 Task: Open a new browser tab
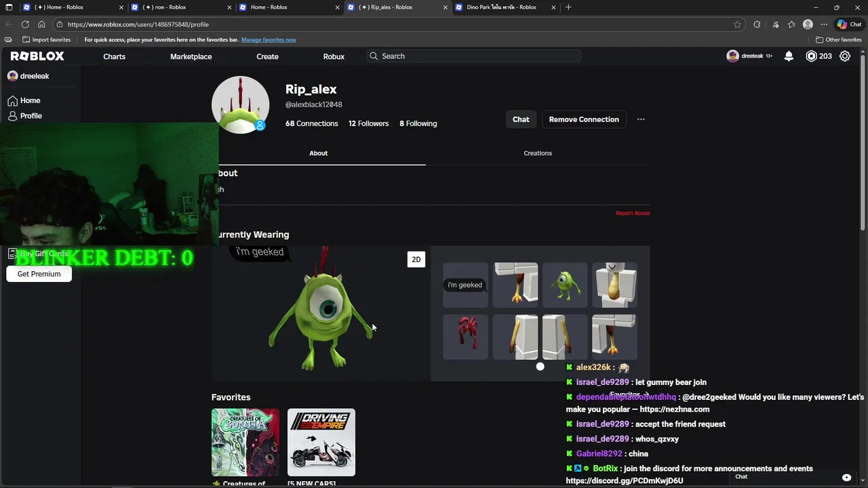tap(568, 7)
